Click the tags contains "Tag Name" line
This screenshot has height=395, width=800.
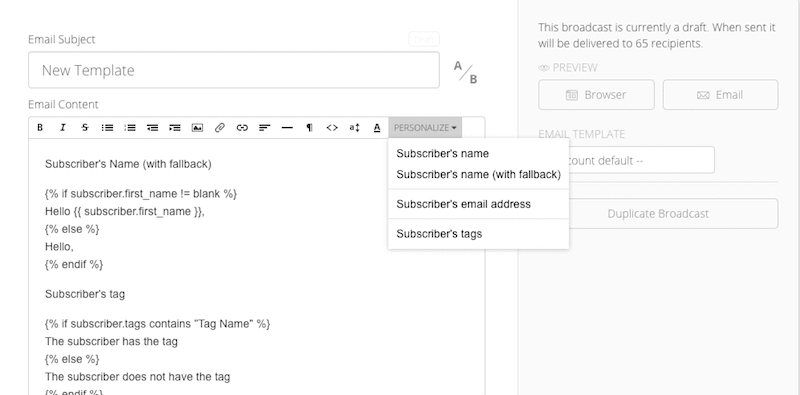click(x=158, y=324)
